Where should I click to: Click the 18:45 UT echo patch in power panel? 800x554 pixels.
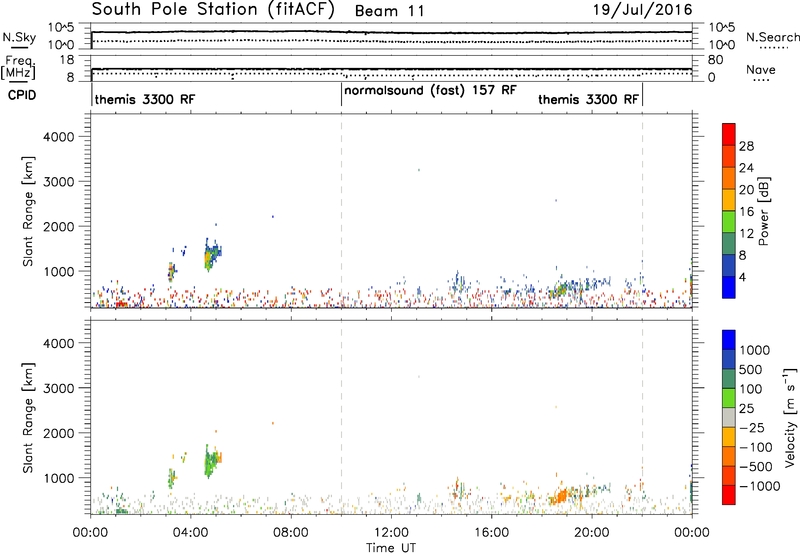tap(559, 290)
